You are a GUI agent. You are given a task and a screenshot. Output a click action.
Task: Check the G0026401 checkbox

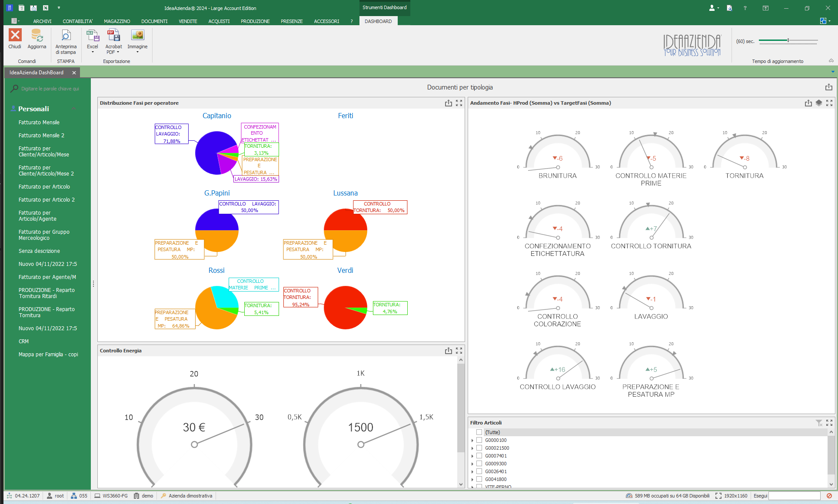coord(479,471)
